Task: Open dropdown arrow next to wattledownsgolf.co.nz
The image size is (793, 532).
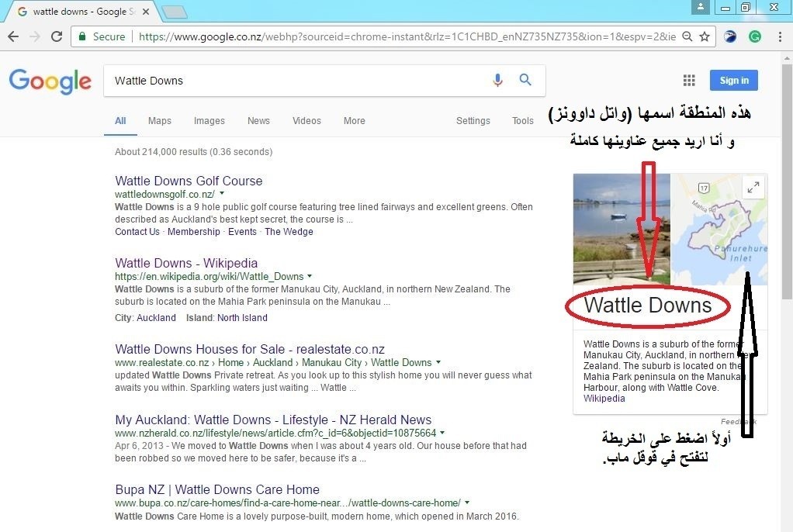Action: 222,194
